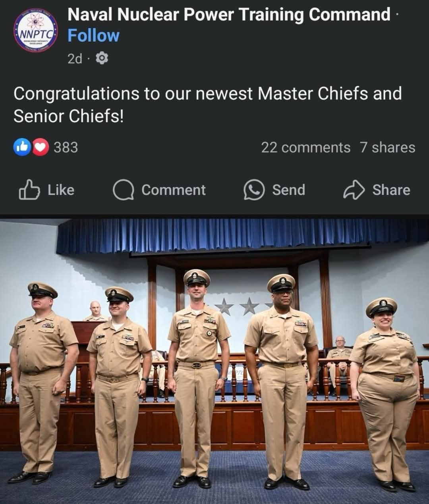Open Naval Nuclear Power Training Command page
Image resolution: width=429 pixels, height=504 pixels.
coord(229,15)
